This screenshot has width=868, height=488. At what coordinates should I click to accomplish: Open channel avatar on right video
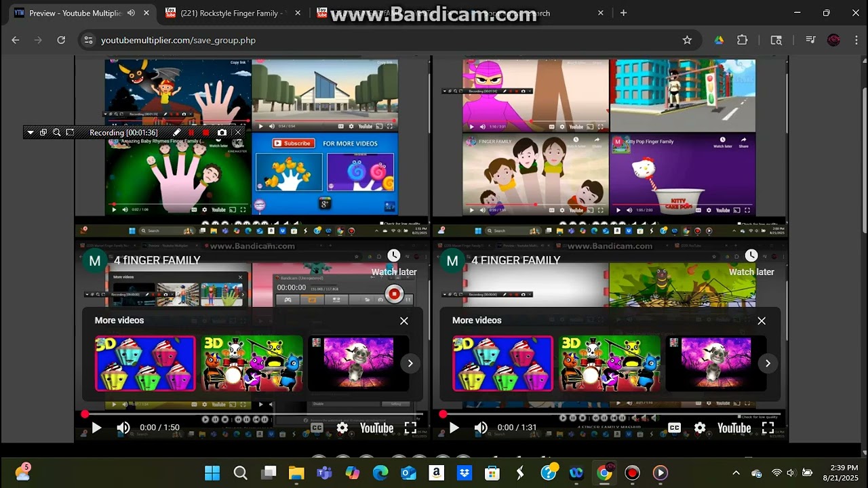[x=452, y=260]
